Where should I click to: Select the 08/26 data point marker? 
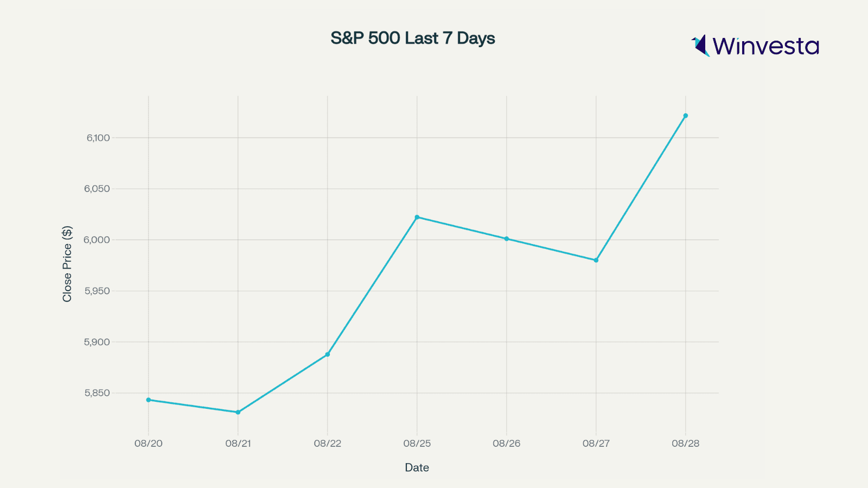[507, 239]
